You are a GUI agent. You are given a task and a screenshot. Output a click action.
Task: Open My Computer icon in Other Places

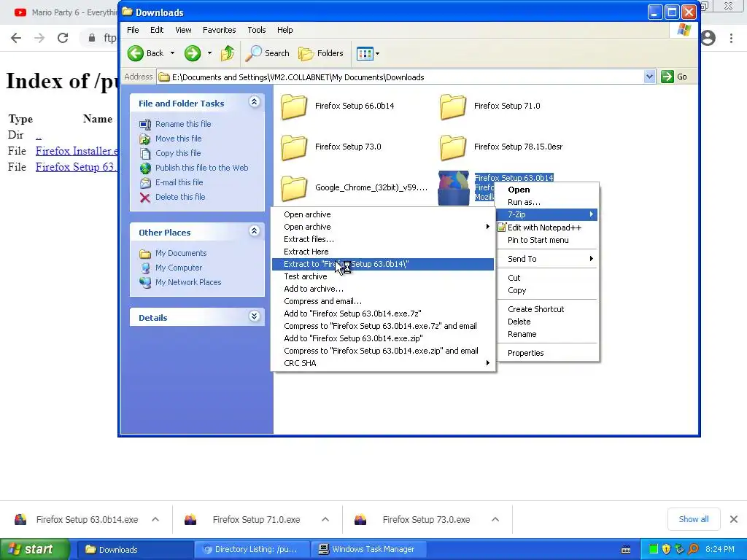tap(145, 268)
